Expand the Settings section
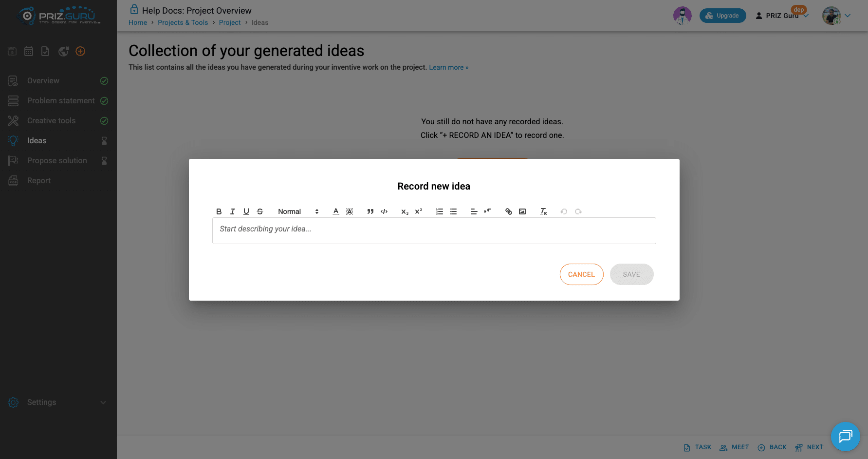868x459 pixels. click(58, 402)
